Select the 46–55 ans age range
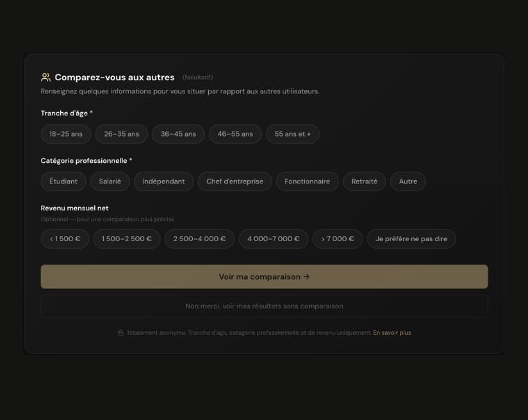 [235, 134]
